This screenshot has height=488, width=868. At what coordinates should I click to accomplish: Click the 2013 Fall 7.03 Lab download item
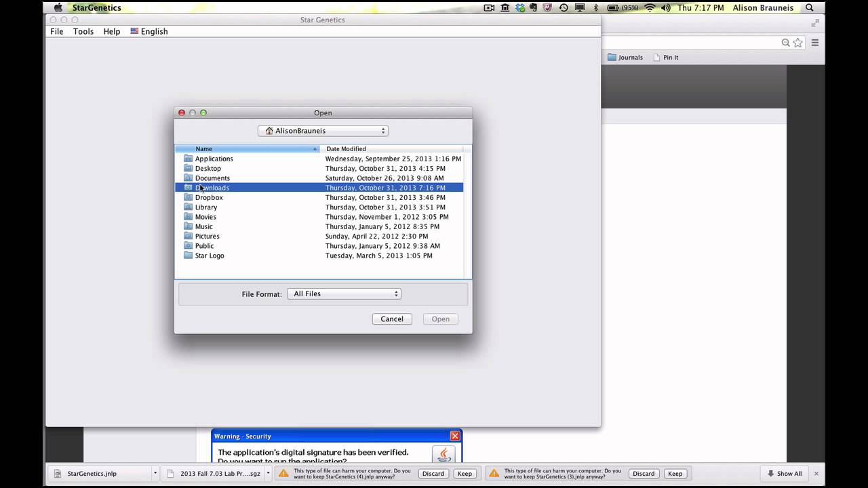214,474
